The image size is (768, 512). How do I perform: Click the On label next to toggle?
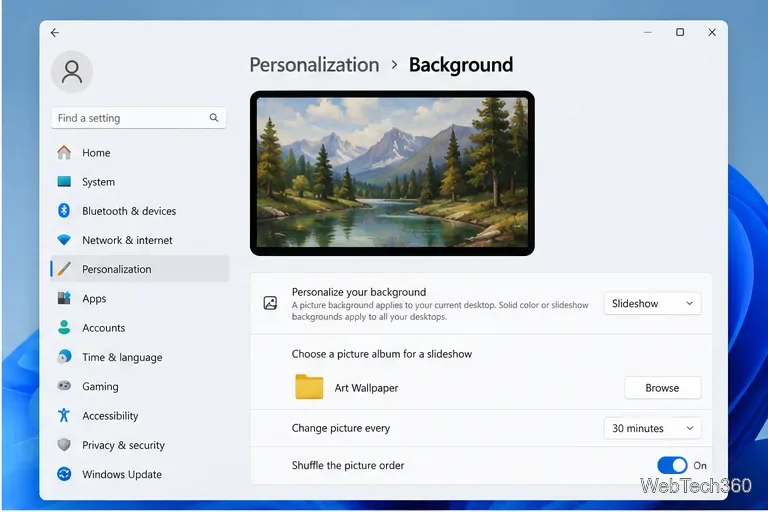700,465
